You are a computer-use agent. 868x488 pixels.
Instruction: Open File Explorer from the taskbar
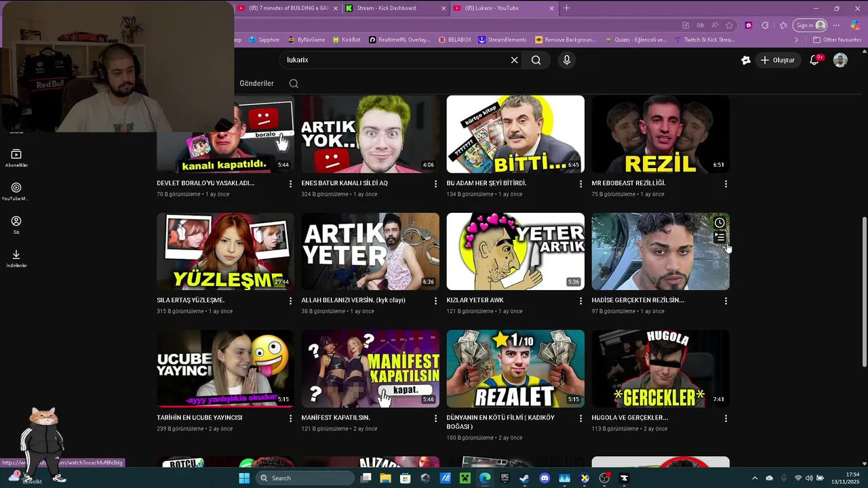pos(385,478)
